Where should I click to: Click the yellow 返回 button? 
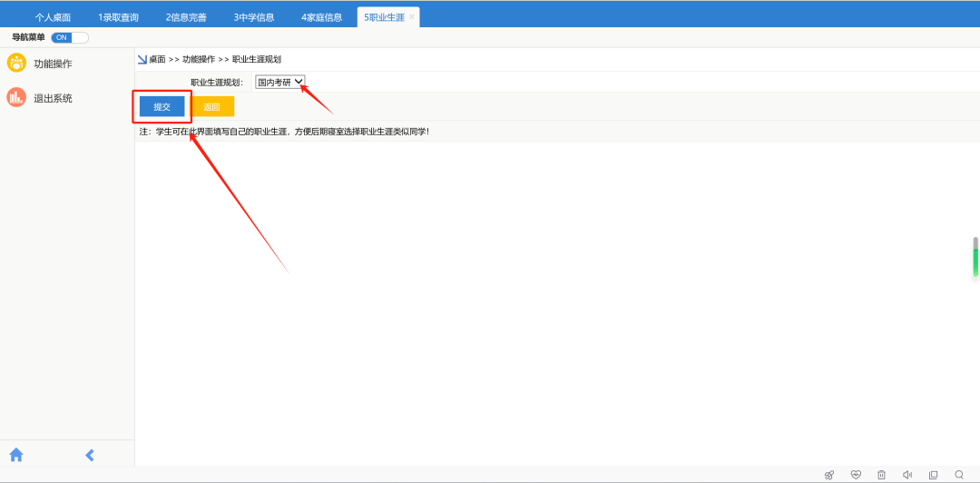[212, 106]
